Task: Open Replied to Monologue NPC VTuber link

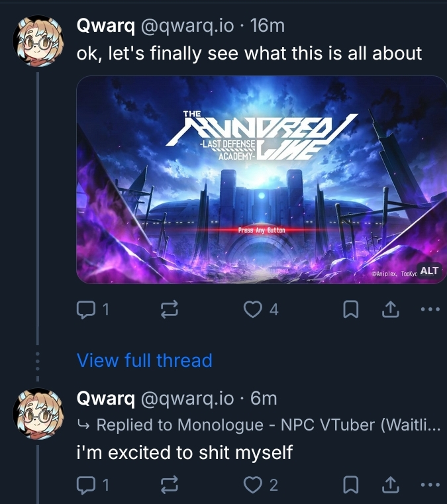Action: tap(265, 425)
